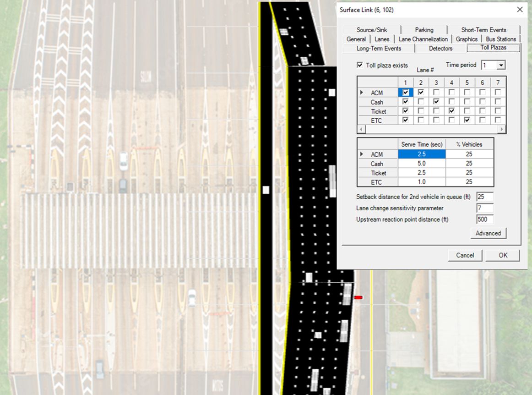Toggle the 'Toll plaza exists' checkbox
The width and height of the screenshot is (532, 395).
coord(360,65)
